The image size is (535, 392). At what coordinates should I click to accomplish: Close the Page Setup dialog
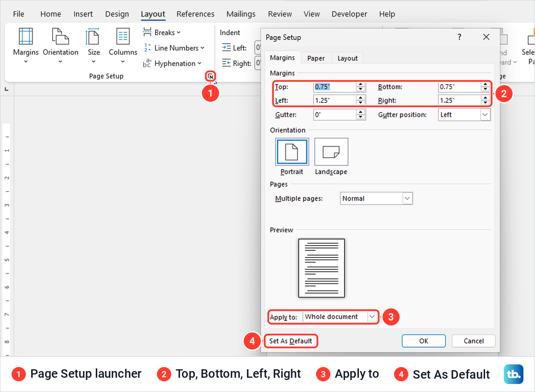pos(486,37)
